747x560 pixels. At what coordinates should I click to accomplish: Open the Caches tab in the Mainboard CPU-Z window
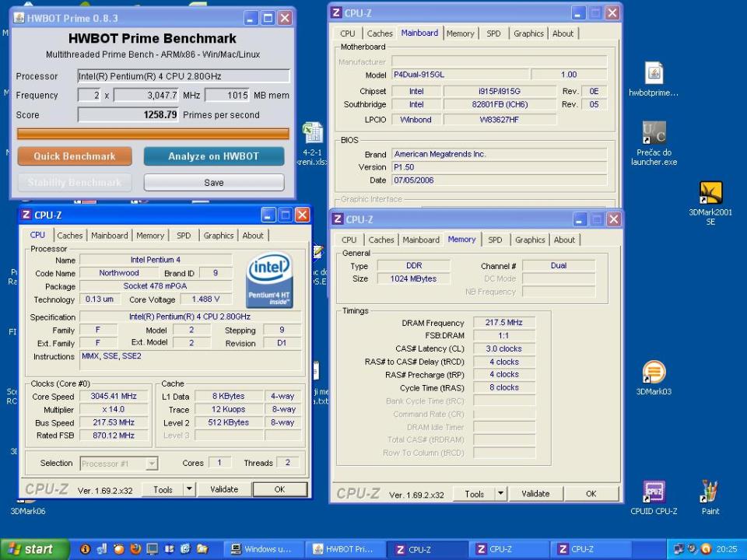click(x=380, y=33)
